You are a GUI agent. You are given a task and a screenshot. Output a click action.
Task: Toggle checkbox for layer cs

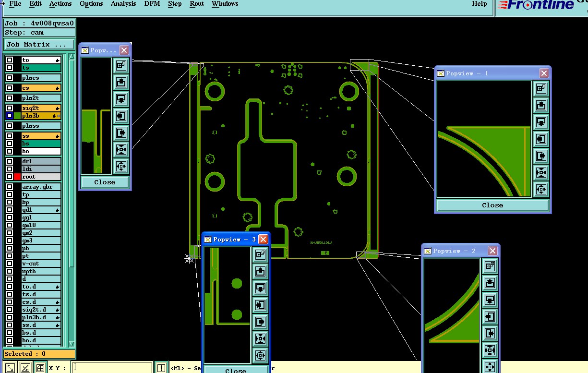click(x=10, y=88)
